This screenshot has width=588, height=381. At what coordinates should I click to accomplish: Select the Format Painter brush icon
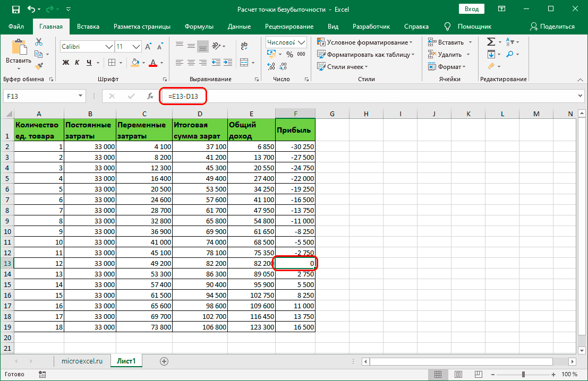[39, 66]
